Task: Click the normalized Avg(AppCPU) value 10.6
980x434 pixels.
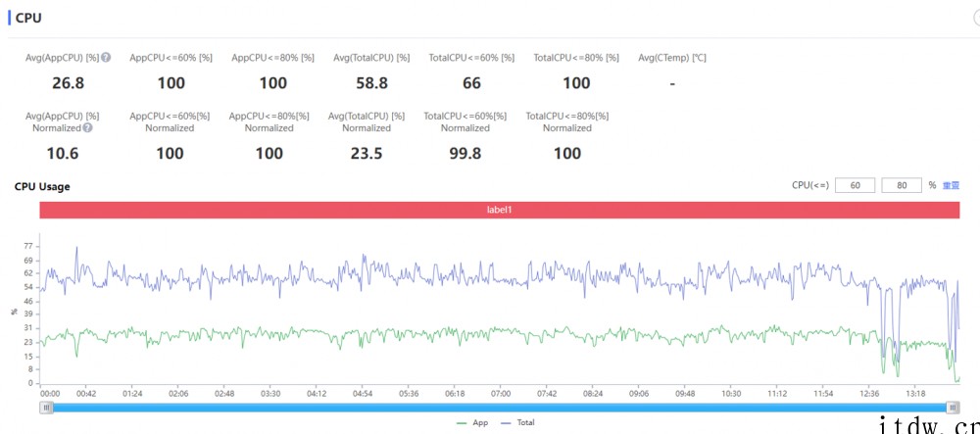Action: pos(63,153)
